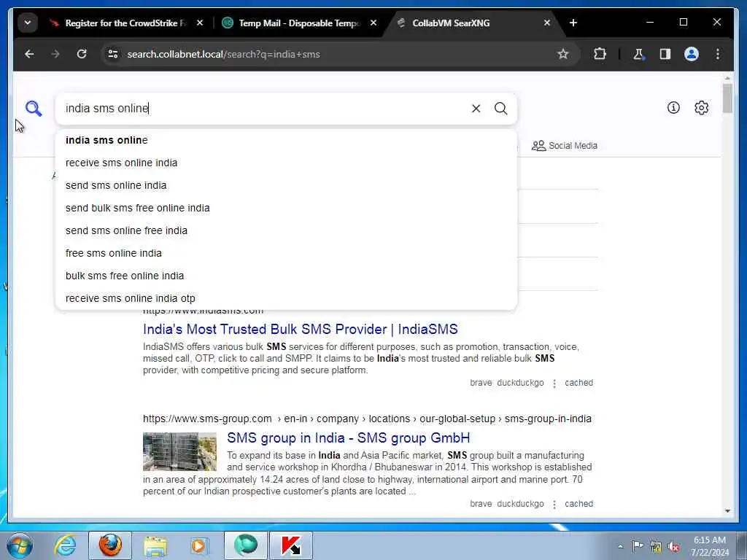View site information icon in address bar
Screen dimensions: 747x560
pos(113,54)
